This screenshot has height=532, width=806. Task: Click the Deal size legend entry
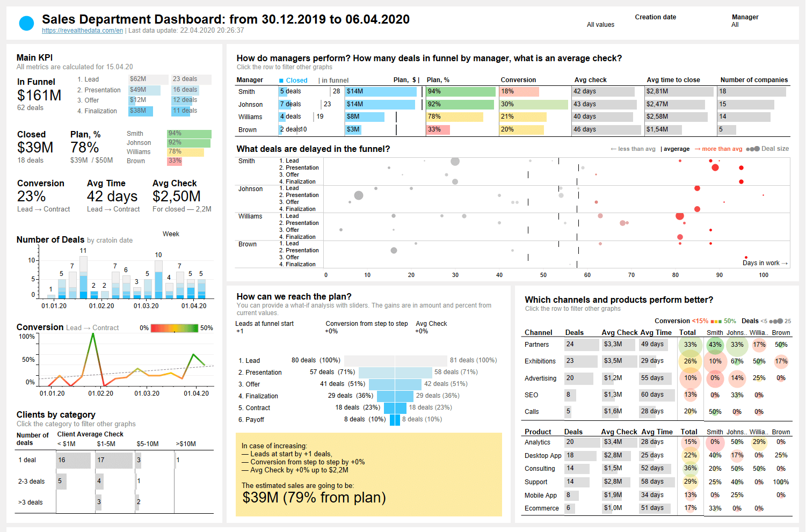(x=768, y=149)
